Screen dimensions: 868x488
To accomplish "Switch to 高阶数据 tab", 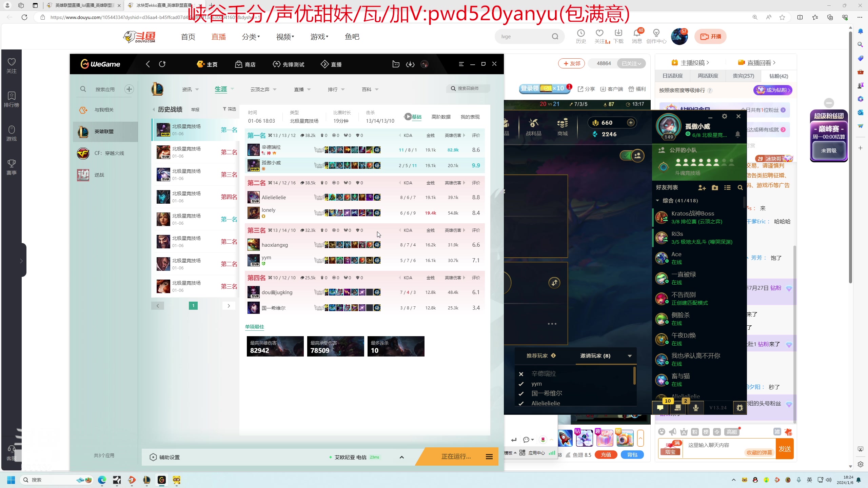I will click(441, 117).
